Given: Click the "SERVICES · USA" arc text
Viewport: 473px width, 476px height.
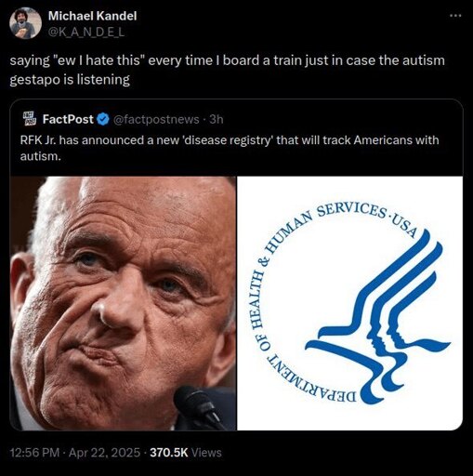Looking at the screenshot, I should point(366,218).
